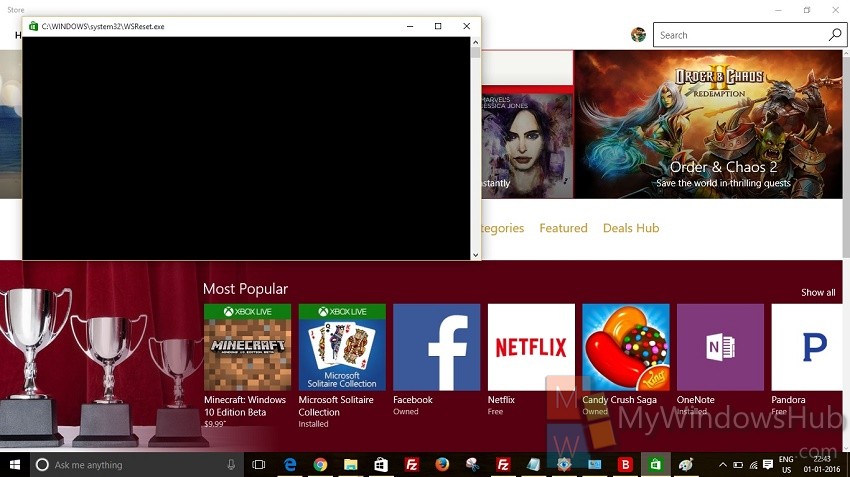Open the OneNote app tile
The width and height of the screenshot is (850, 477).
click(x=720, y=347)
